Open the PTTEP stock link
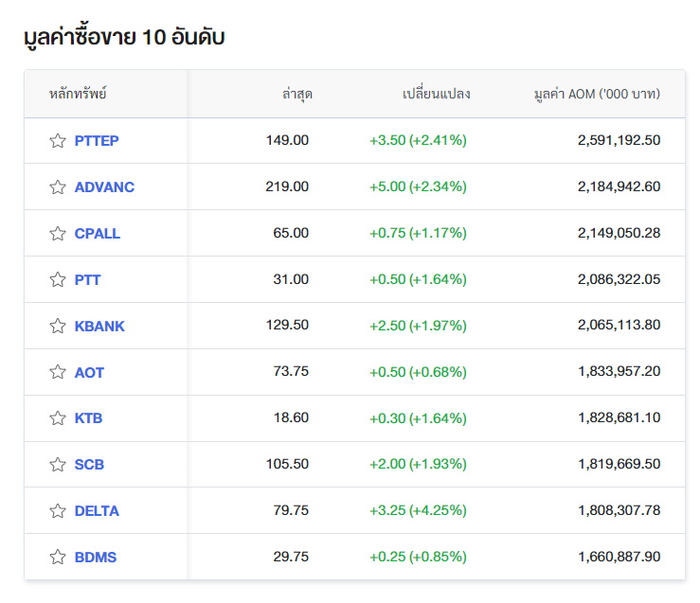Screen dimensions: 700x603 [97, 140]
